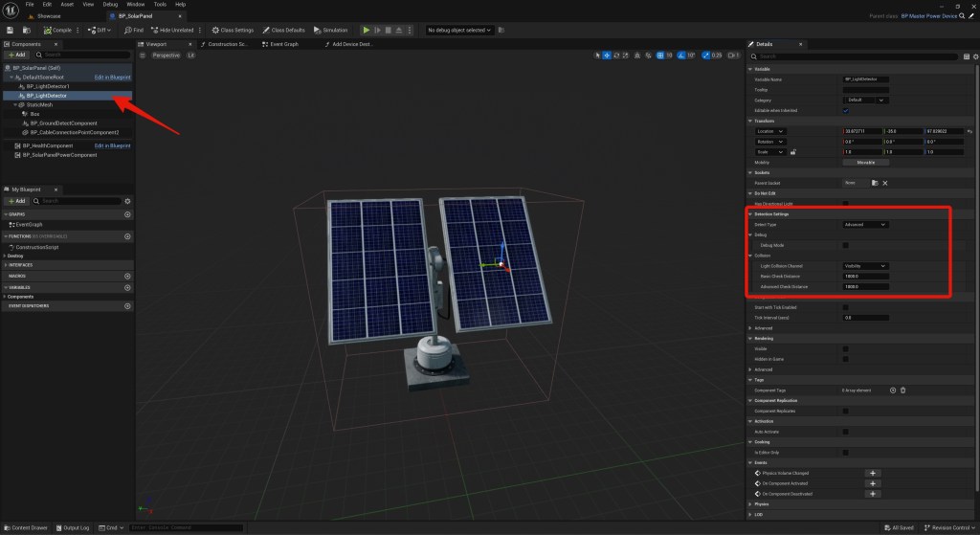This screenshot has height=535, width=980.
Task: Open Class Settings from the toolbar
Action: click(232, 30)
